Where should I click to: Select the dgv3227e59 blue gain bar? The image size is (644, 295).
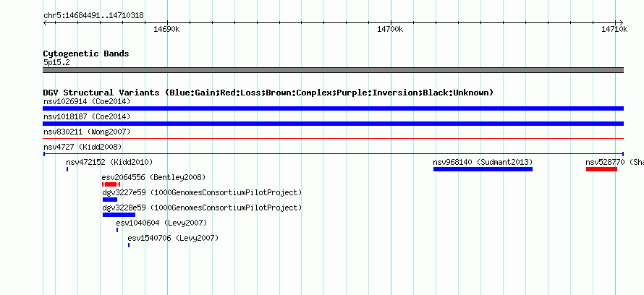[110, 200]
